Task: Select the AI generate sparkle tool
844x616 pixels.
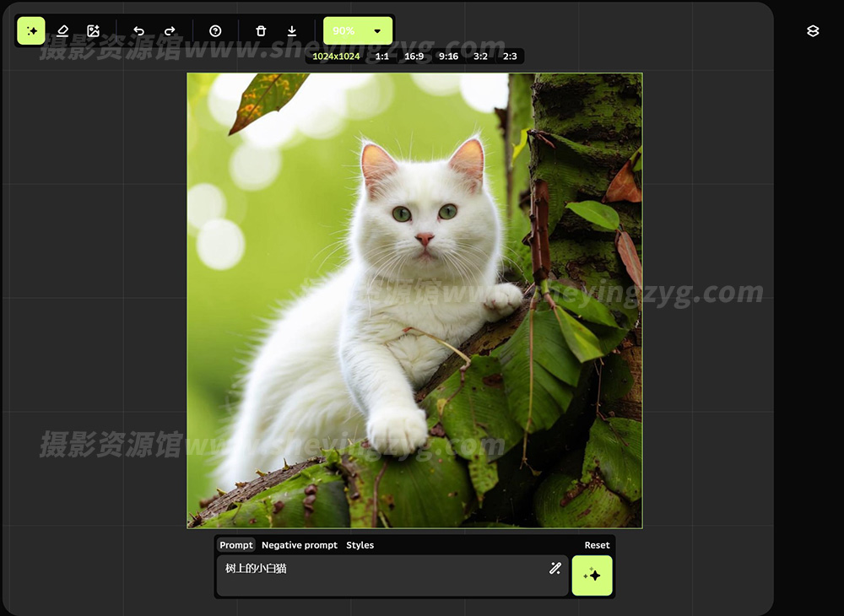Action: 31,31
